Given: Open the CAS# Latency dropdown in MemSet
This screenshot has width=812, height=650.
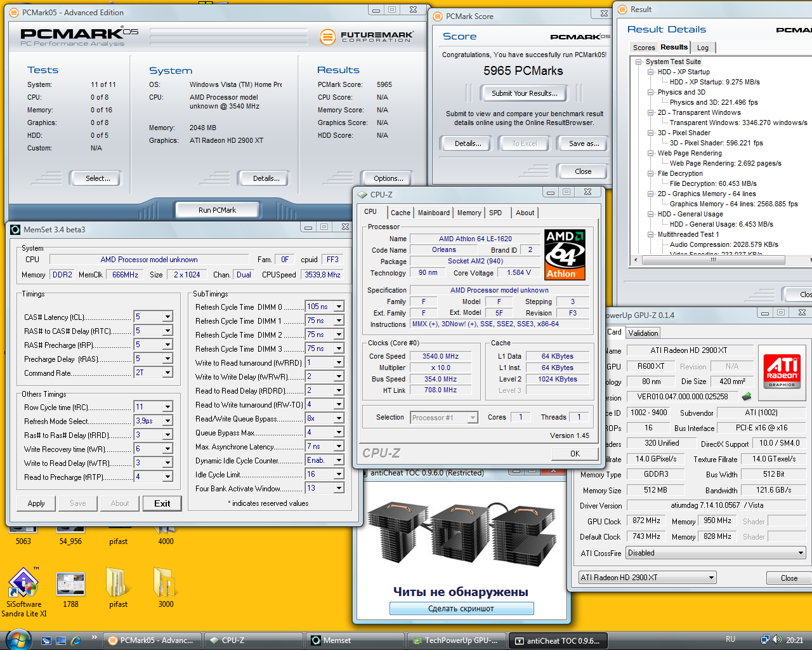Looking at the screenshot, I should coord(167,317).
